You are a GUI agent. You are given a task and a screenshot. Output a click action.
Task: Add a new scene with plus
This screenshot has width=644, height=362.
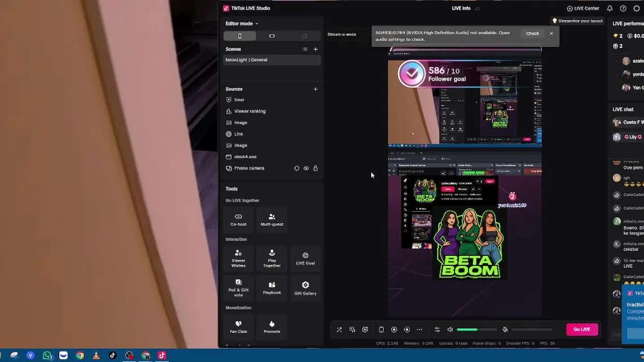click(315, 49)
